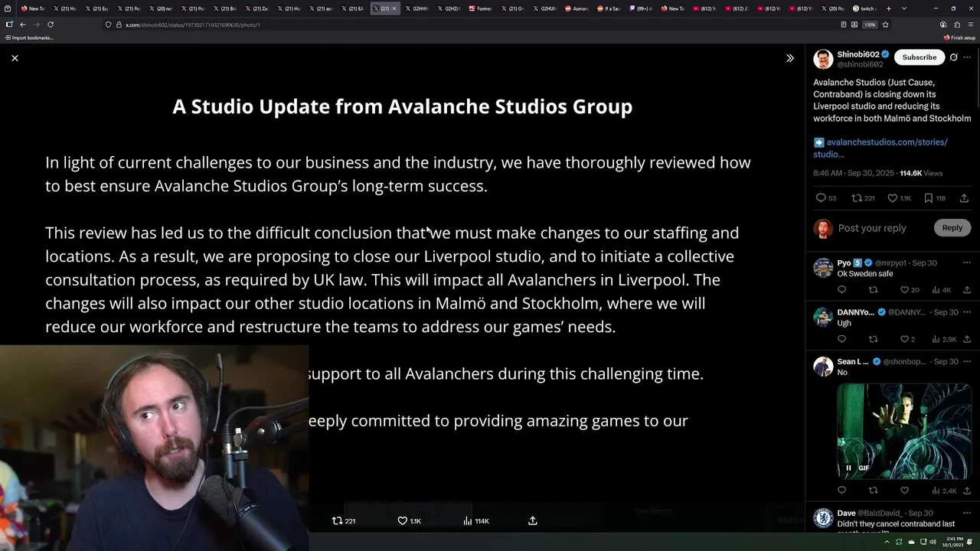
Task: Open more menu on Dave's reply
Action: 967,513
